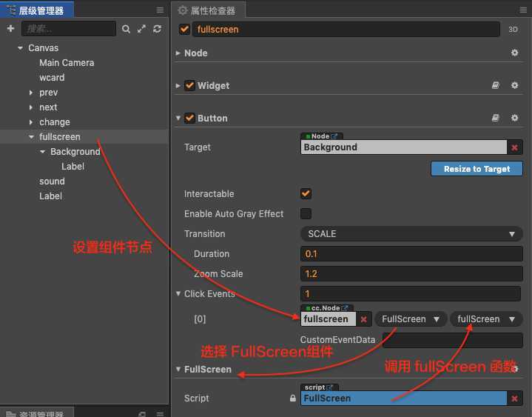Click the Resize to Target button

click(x=477, y=169)
